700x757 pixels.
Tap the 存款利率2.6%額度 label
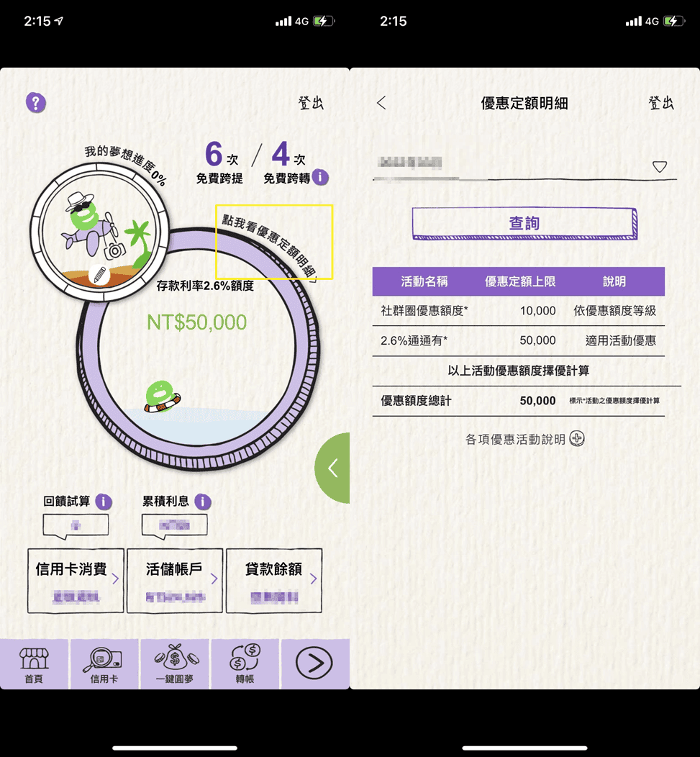coord(205,286)
